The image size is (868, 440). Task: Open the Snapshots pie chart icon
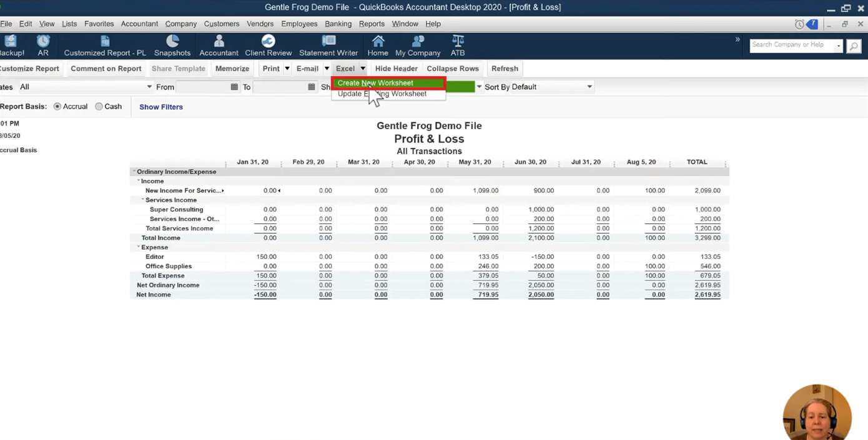[x=172, y=46]
